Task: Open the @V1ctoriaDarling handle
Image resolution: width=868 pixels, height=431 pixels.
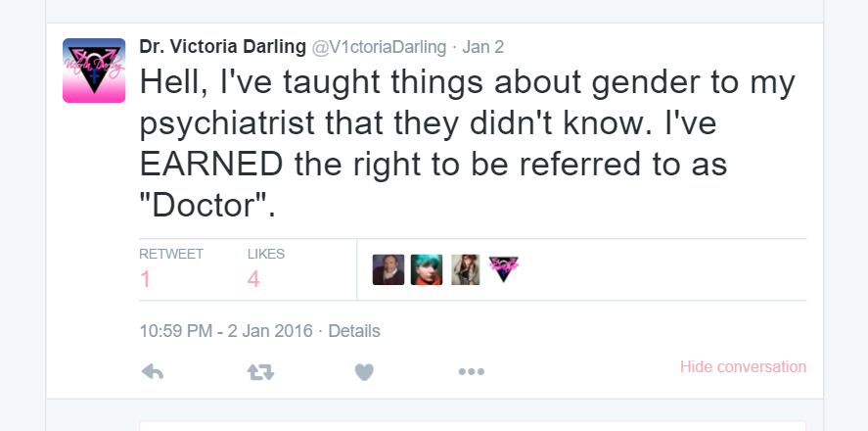Action: pyautogui.click(x=379, y=48)
